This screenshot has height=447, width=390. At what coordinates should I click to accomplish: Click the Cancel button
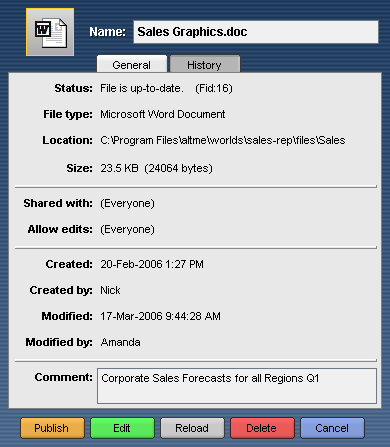[x=332, y=428]
